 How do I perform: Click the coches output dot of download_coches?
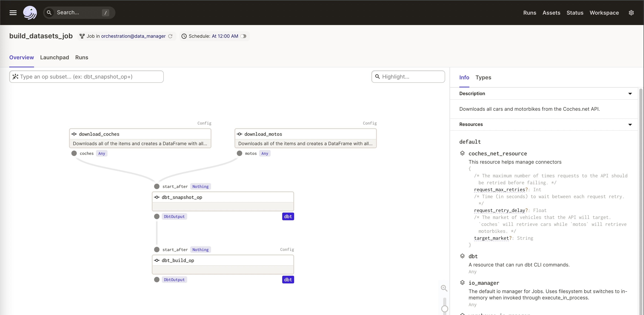tap(74, 153)
